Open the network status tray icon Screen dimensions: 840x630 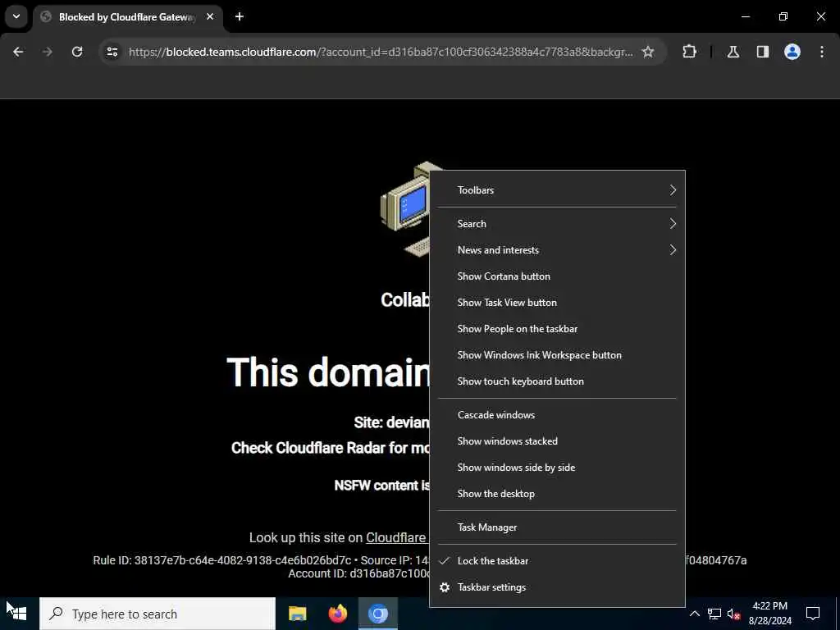[x=714, y=614]
